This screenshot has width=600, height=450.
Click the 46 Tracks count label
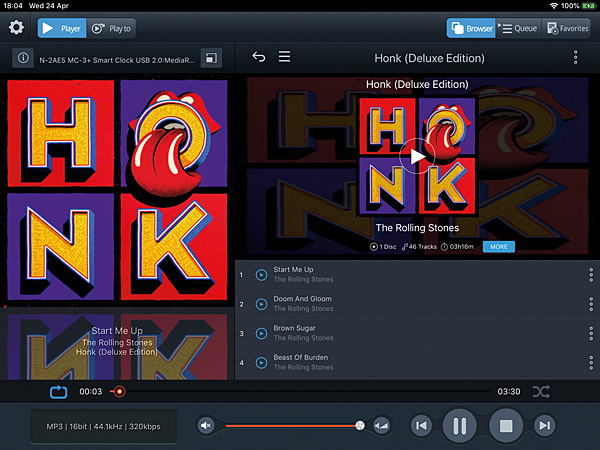[419, 247]
